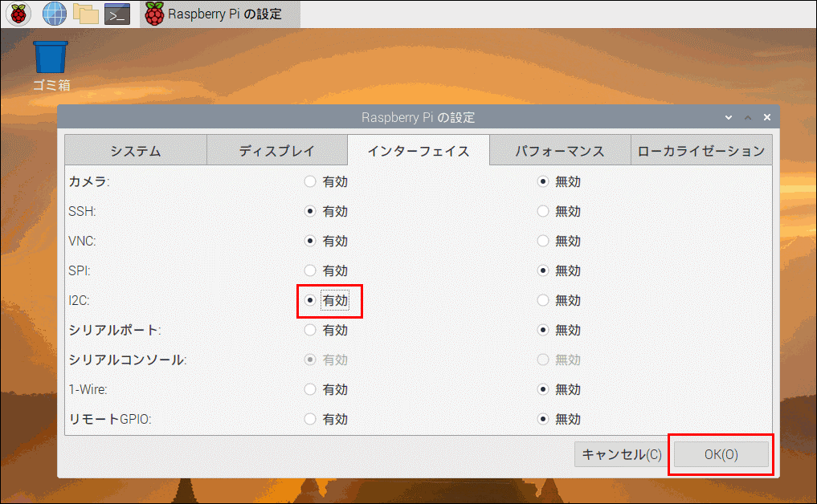Click the リモートGPIO: label text
817x504 pixels.
click(110, 419)
